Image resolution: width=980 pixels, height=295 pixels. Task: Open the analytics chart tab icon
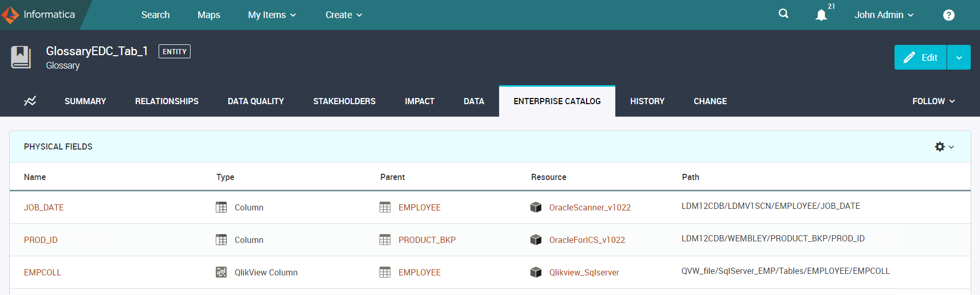pos(30,101)
